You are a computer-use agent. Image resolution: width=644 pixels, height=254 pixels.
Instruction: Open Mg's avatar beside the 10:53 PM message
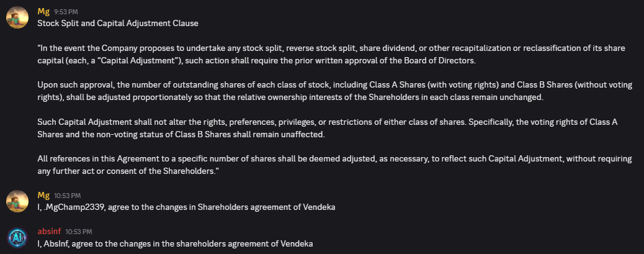coord(17,201)
